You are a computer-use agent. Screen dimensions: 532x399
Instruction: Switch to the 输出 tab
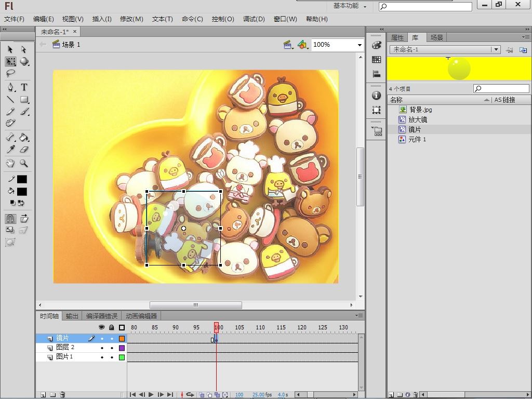pyautogui.click(x=72, y=316)
